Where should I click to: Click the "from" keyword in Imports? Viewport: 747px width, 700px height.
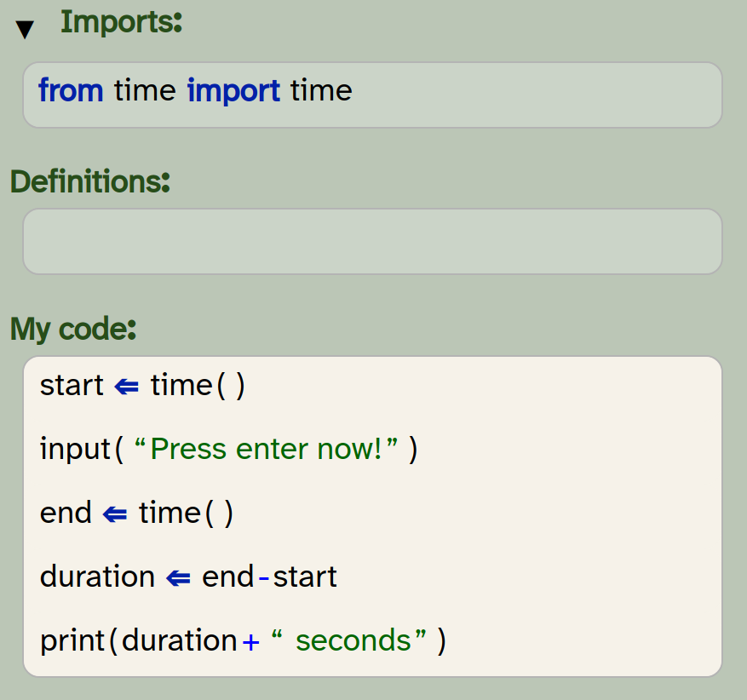pos(71,90)
